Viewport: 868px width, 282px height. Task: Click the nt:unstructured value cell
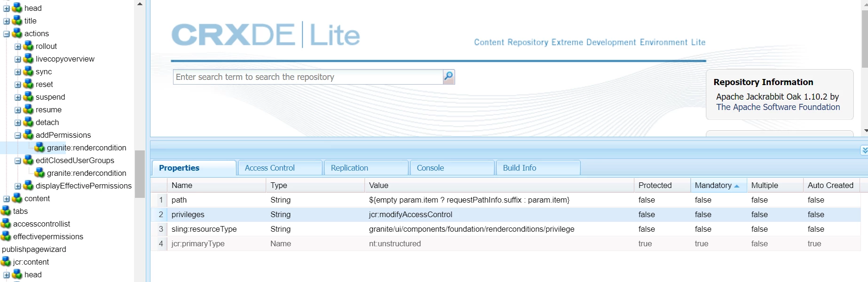pos(499,243)
